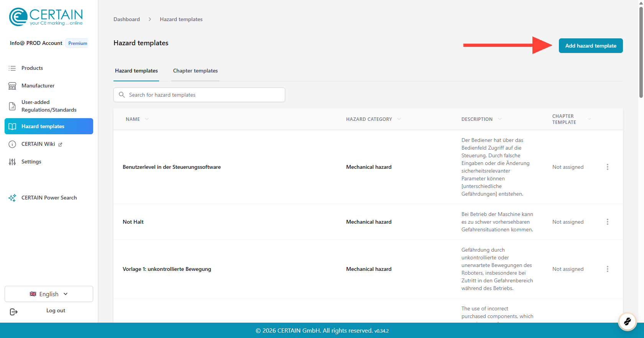Open actions menu for Benutzerlevel in der Steuerungssoftware
Viewport: 644px width, 338px height.
[608, 167]
